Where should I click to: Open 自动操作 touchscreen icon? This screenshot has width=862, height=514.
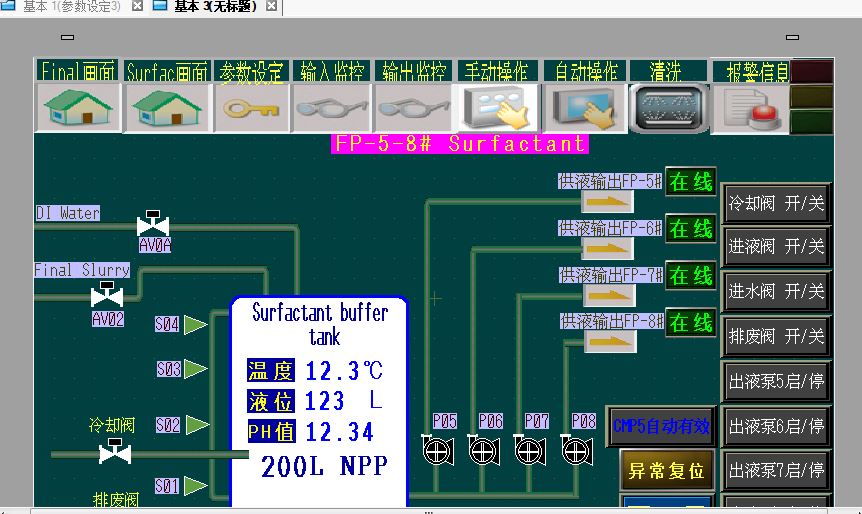point(584,107)
